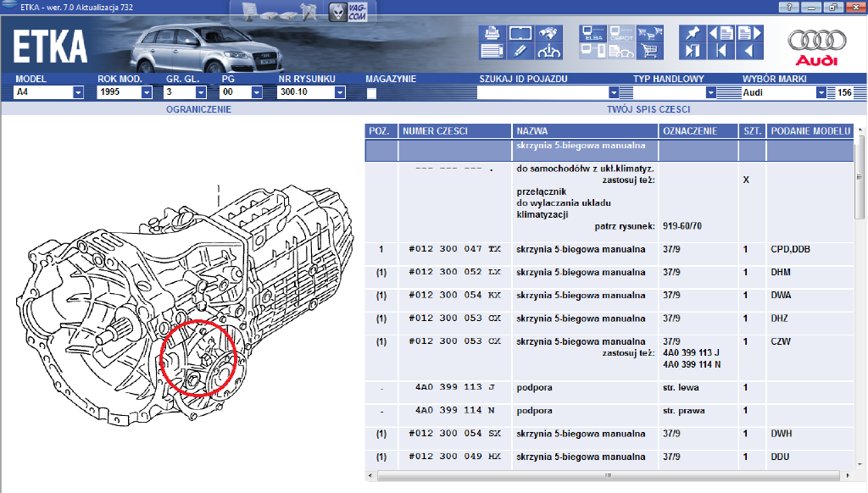The height and width of the screenshot is (493, 868).
Task: Click the parts list vertical scrollbar thumb
Action: pyautogui.click(x=860, y=177)
